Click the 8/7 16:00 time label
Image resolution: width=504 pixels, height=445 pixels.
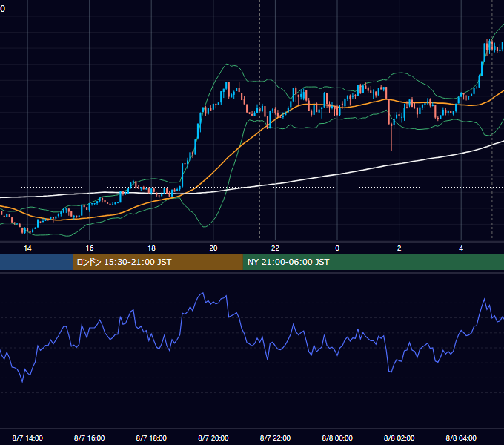point(90,438)
